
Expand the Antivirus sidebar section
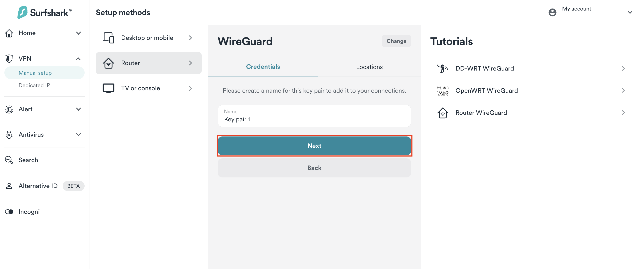point(78,135)
